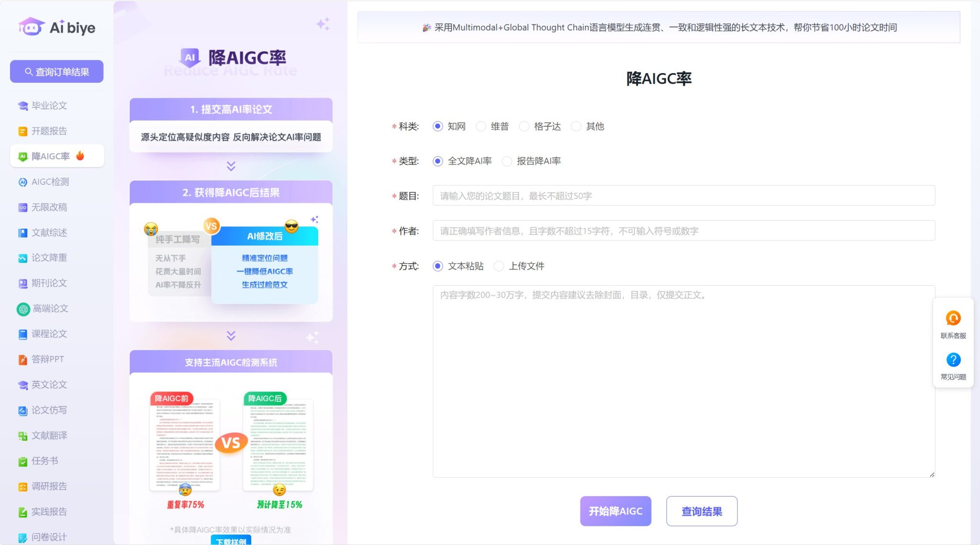Click the 查询订单结果 search button
This screenshot has width=980, height=545.
click(56, 71)
